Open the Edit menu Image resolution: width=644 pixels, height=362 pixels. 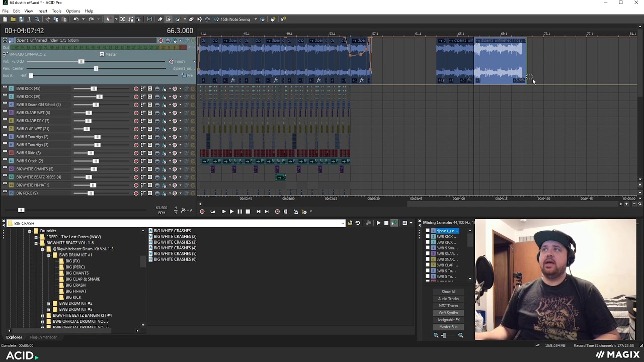[x=17, y=11]
